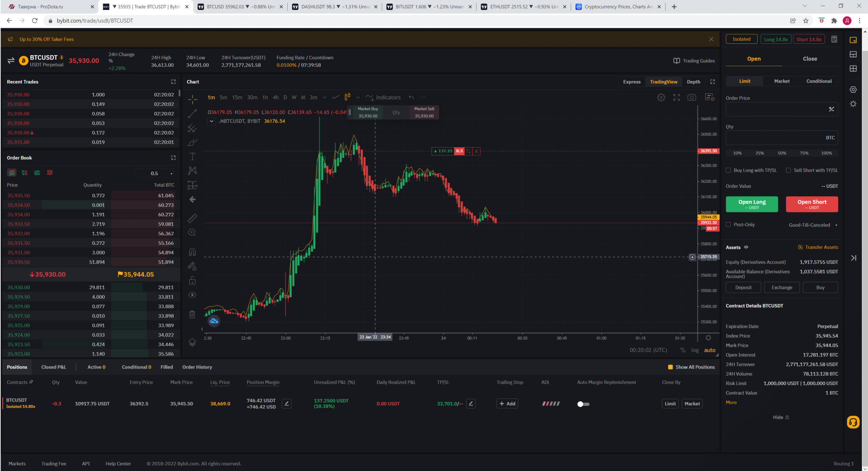Set quantity slider to 50%

pyautogui.click(x=782, y=153)
